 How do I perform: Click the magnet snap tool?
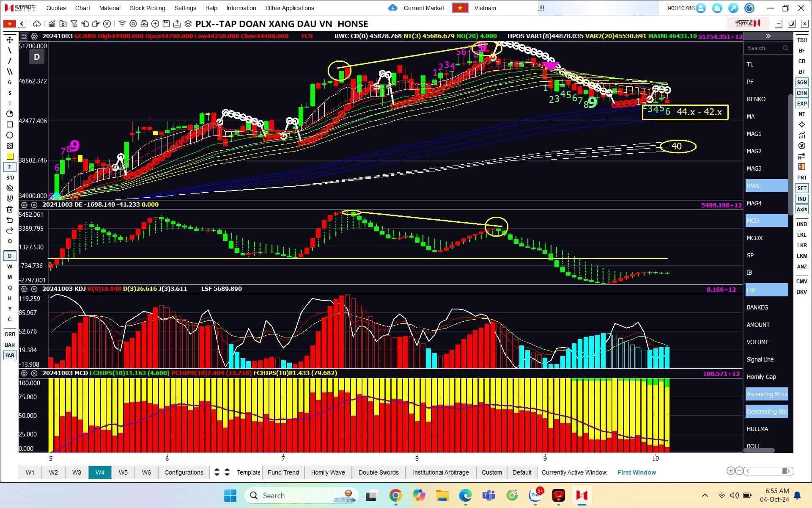10,199
